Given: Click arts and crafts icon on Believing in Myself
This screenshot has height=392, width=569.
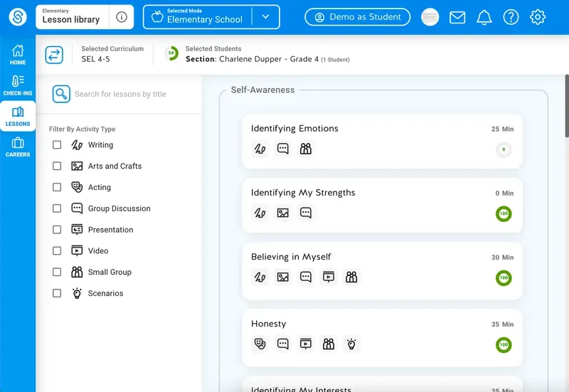Looking at the screenshot, I should pyautogui.click(x=282, y=277).
